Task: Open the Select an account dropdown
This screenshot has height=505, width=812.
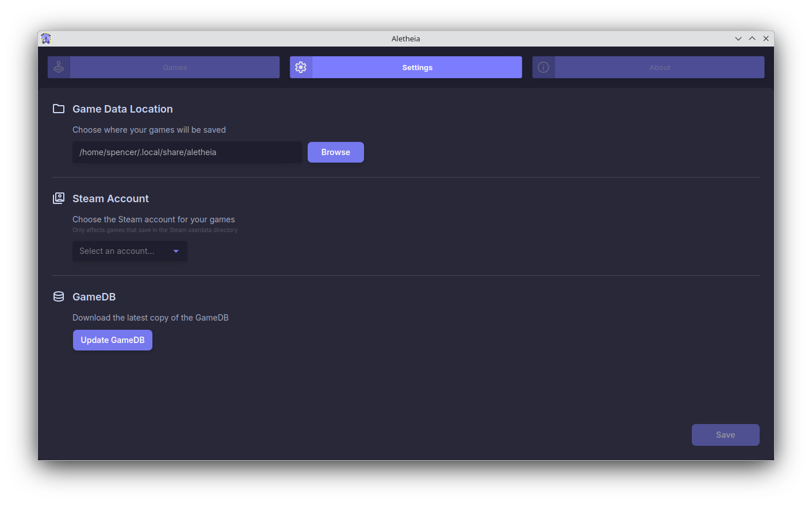Action: click(130, 251)
